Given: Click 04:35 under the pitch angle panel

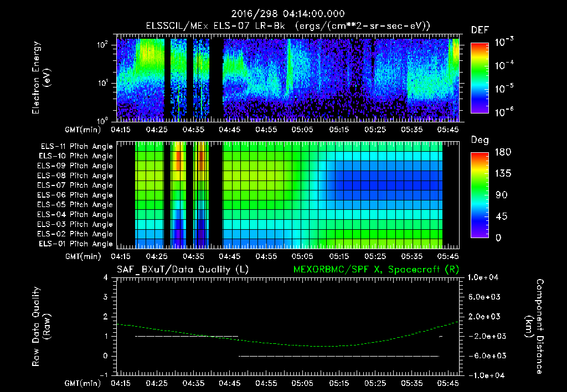Looking at the screenshot, I should (193, 256).
